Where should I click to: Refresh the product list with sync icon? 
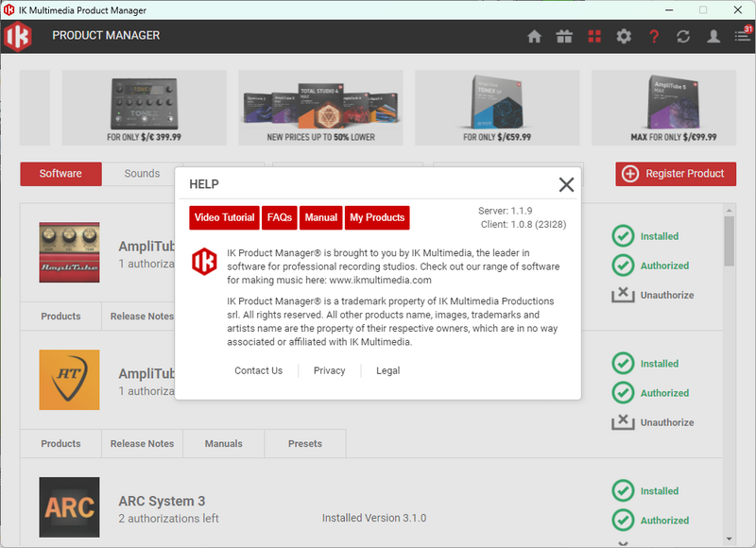[x=683, y=36]
